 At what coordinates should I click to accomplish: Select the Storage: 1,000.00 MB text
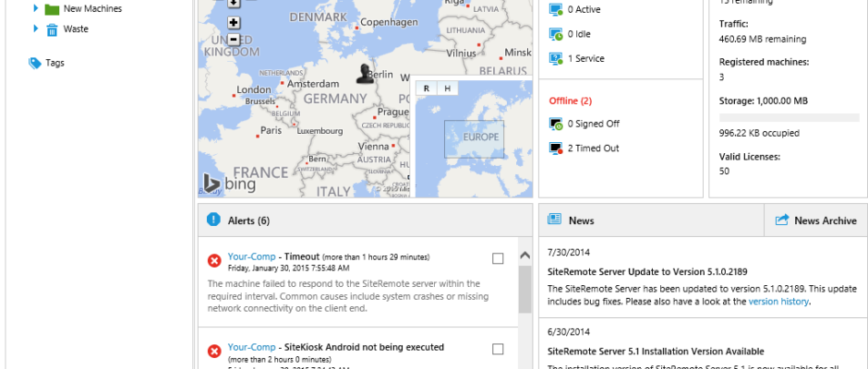[763, 101]
